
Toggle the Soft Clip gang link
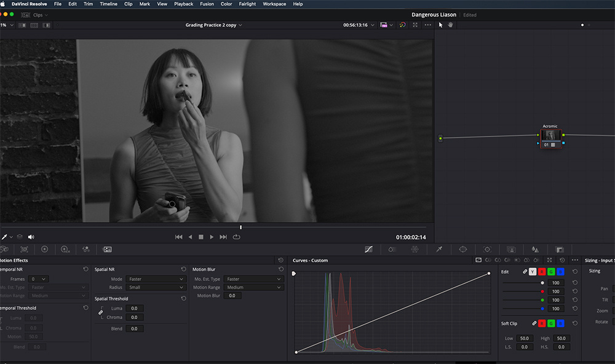pyautogui.click(x=534, y=323)
